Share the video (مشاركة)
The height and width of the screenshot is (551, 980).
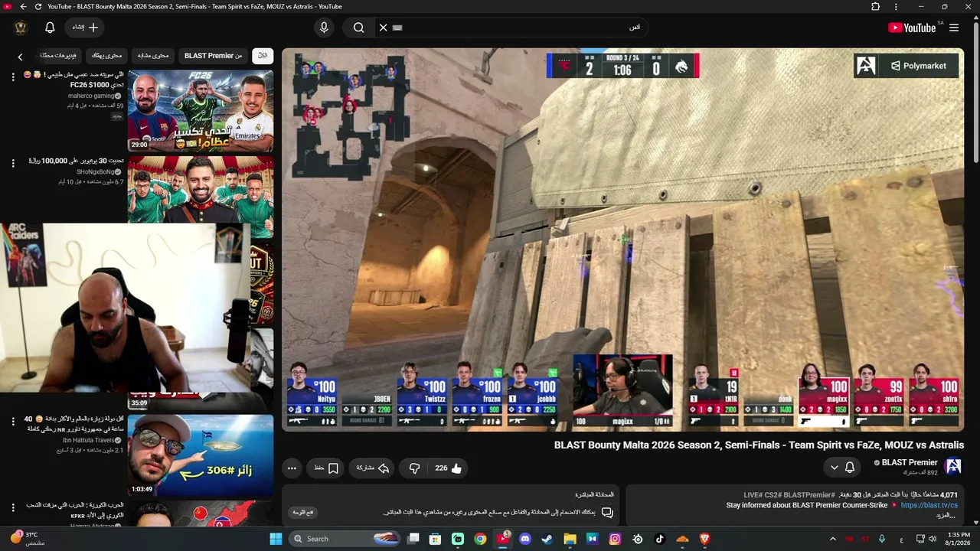click(373, 468)
